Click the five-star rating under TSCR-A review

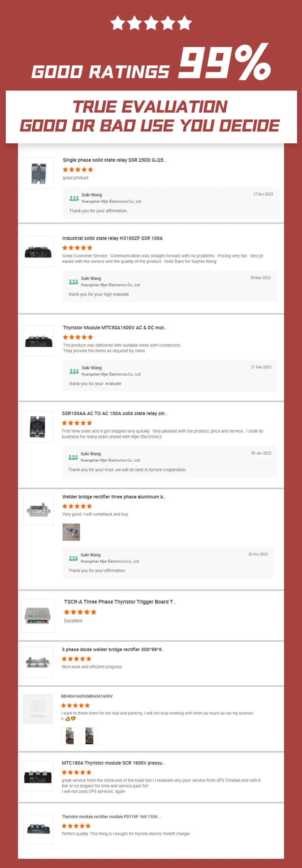[x=80, y=612]
